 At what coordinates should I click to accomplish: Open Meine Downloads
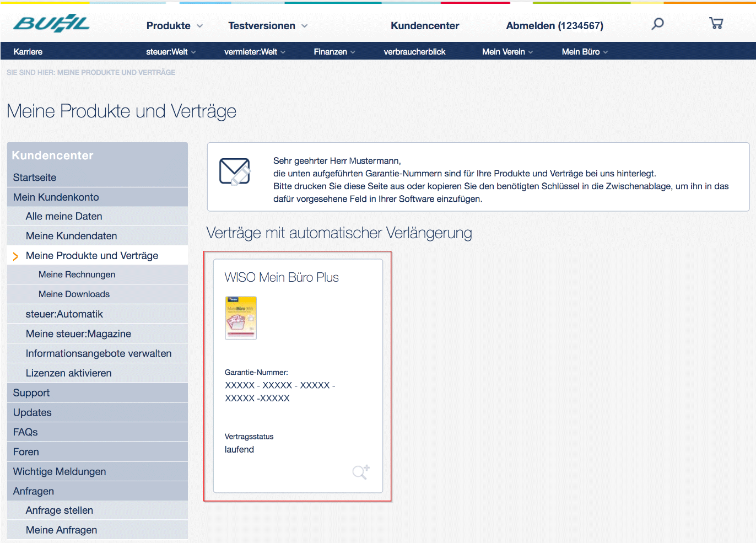coord(98,294)
